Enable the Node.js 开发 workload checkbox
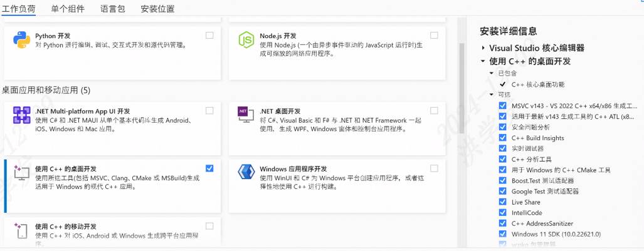The width and height of the screenshot is (644, 251). (x=434, y=35)
